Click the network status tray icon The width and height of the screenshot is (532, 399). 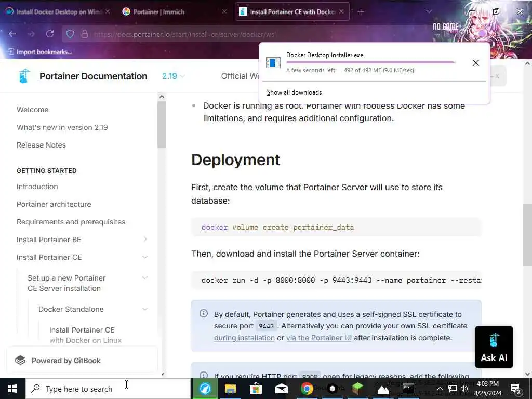(453, 389)
